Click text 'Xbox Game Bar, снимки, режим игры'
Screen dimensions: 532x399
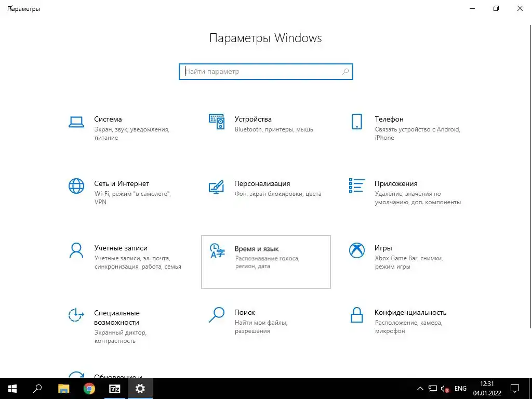pos(409,262)
